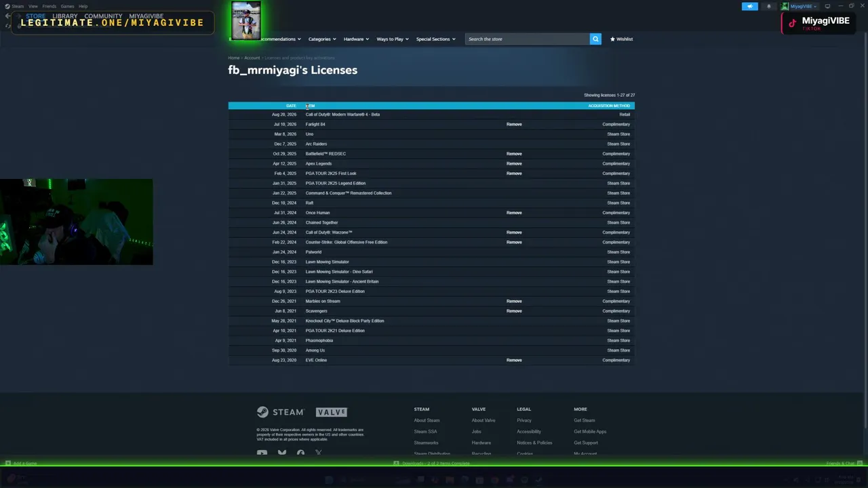Click the Valve footer logo
Screen dimensions: 868x488
pyautogui.click(x=332, y=412)
